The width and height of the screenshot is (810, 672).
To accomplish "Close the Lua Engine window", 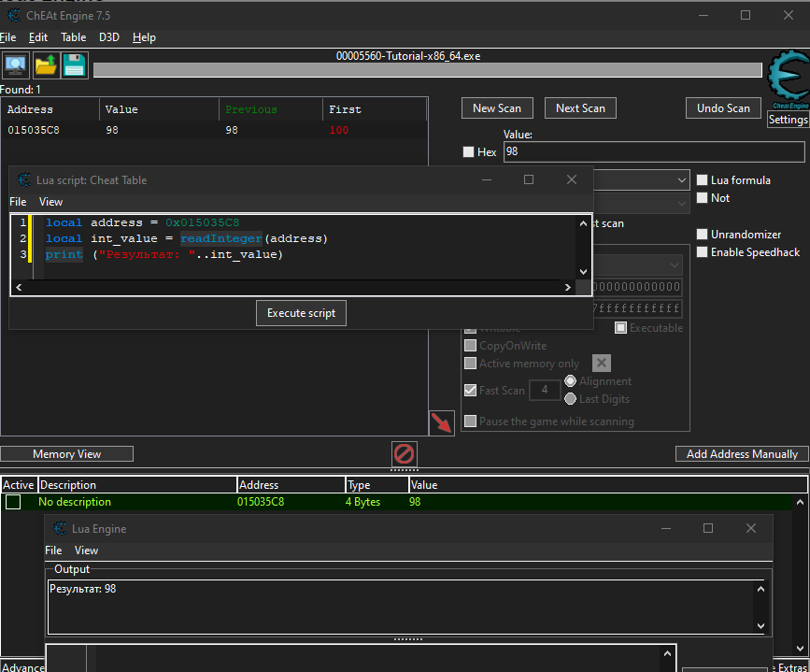I will [750, 528].
